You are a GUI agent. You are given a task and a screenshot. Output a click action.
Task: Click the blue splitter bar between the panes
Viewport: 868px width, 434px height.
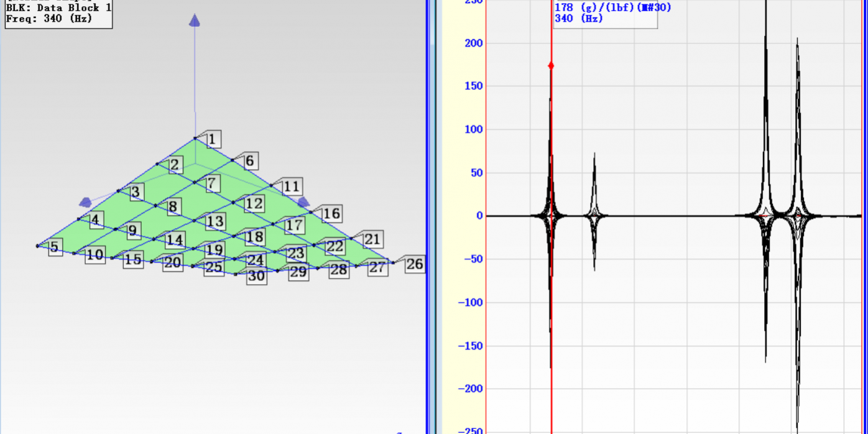pos(428,217)
